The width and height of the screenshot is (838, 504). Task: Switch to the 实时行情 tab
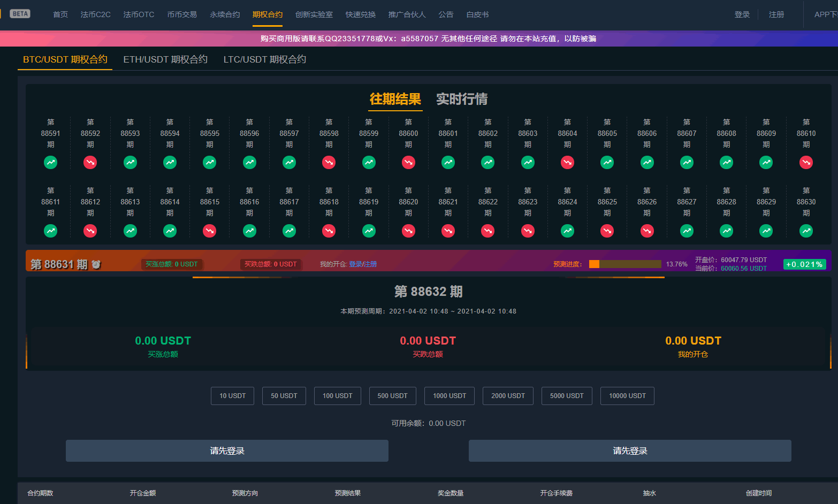tap(461, 99)
